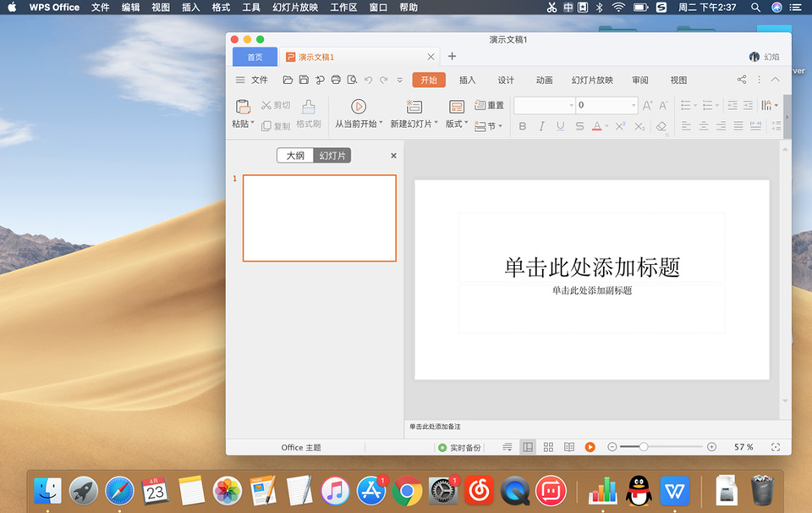Click the Print icon in quick toolbar

(x=336, y=80)
